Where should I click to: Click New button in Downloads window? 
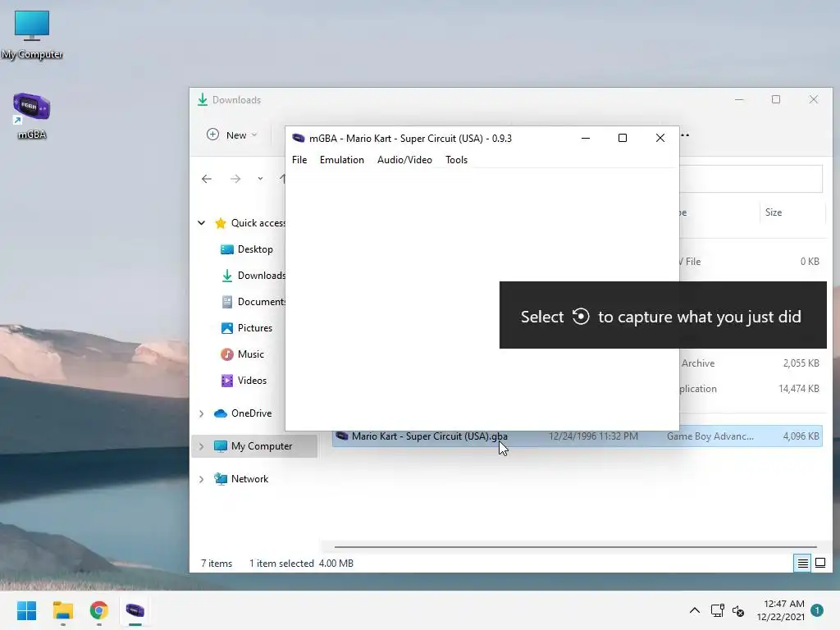[x=231, y=135]
